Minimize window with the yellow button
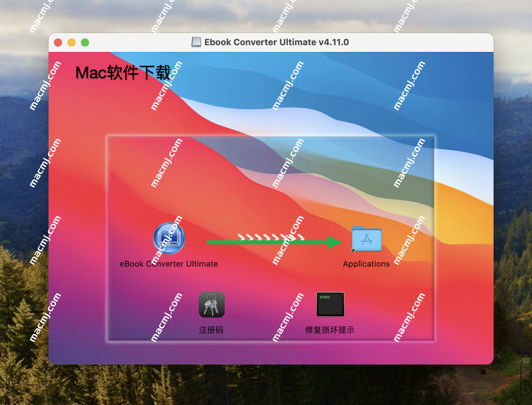 71,43
